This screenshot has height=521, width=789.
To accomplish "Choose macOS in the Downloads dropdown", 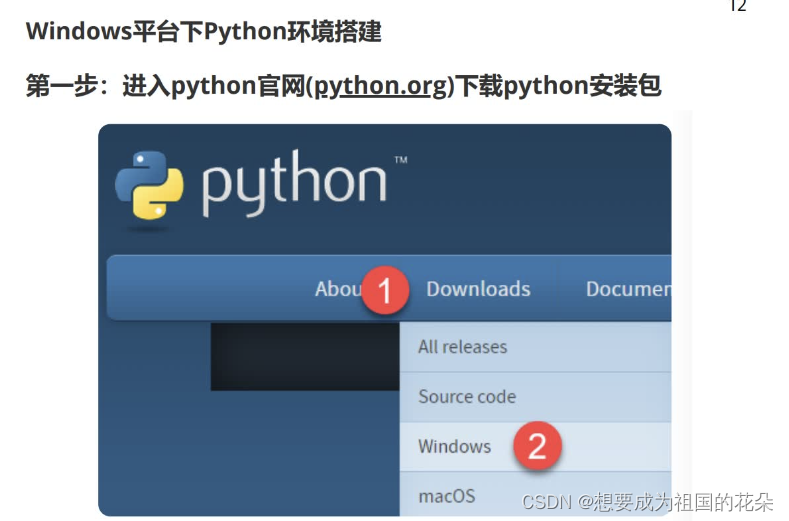I will tap(535, 494).
